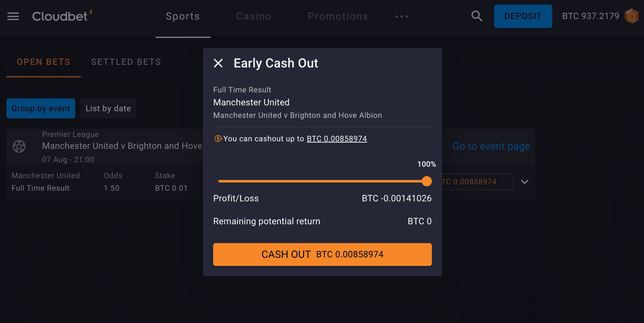The image size is (644, 323).
Task: Open the Sports tab
Action: 183,16
